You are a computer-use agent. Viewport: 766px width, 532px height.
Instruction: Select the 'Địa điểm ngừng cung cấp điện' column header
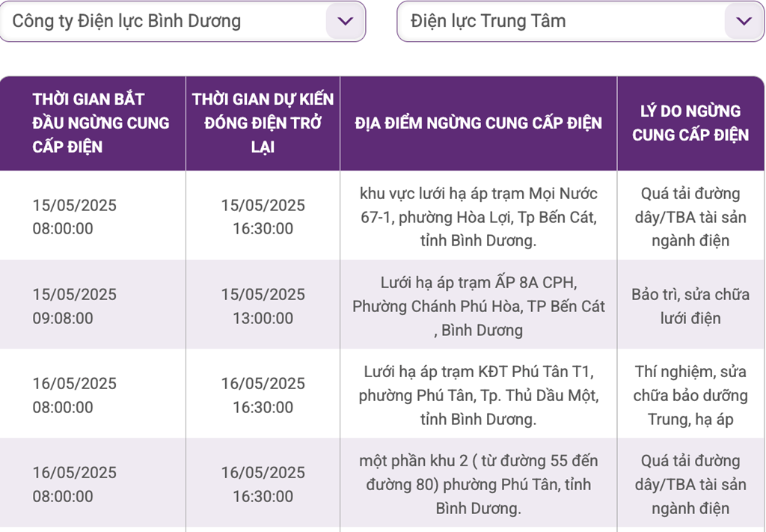pyautogui.click(x=478, y=123)
